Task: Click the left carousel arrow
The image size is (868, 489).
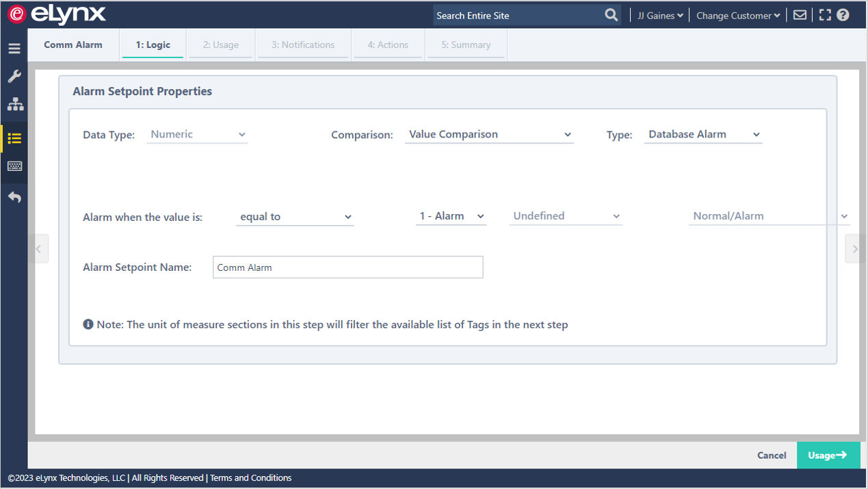Action: pyautogui.click(x=39, y=249)
